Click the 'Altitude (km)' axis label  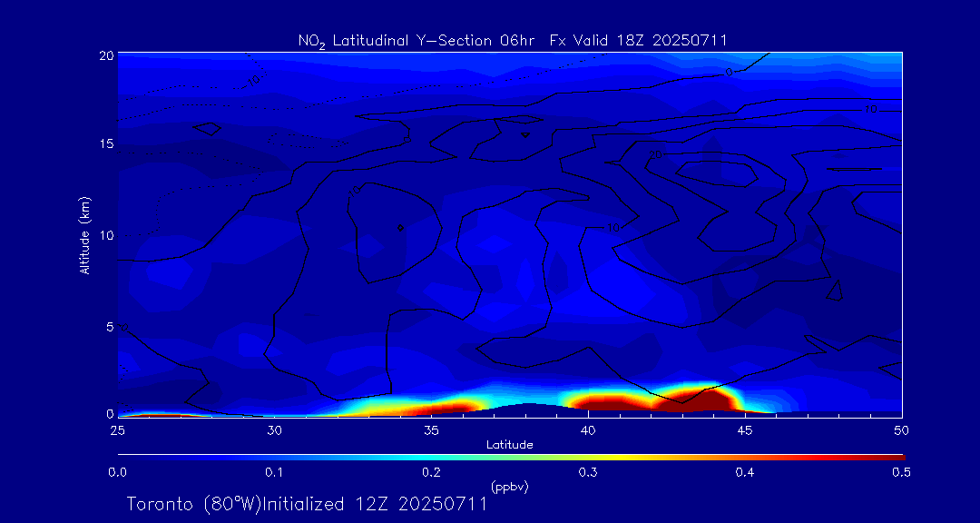[x=85, y=234]
